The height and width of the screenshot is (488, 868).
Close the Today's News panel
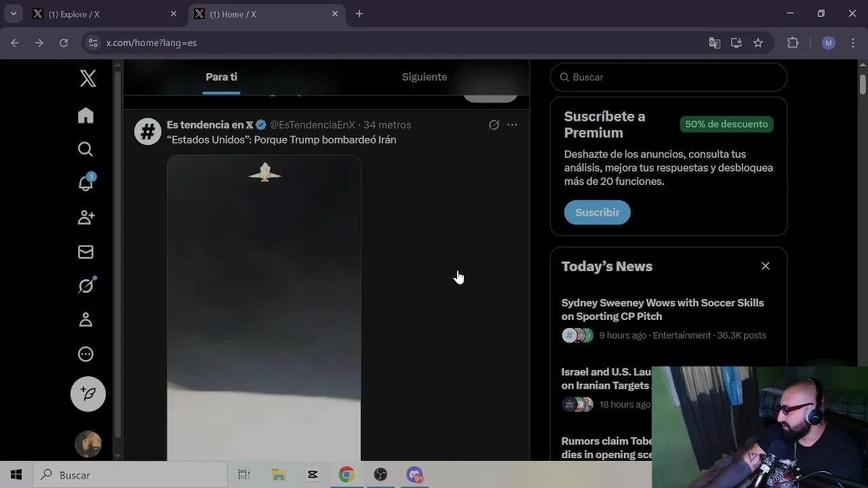(766, 266)
